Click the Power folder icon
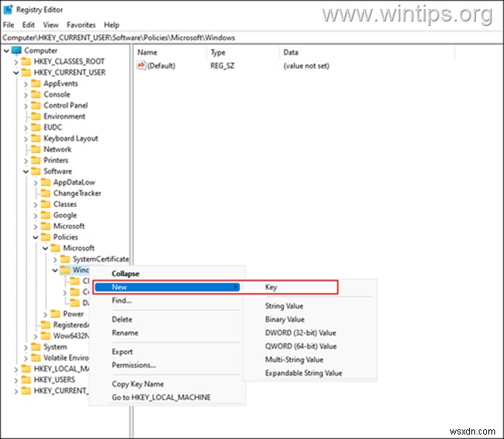 point(56,314)
